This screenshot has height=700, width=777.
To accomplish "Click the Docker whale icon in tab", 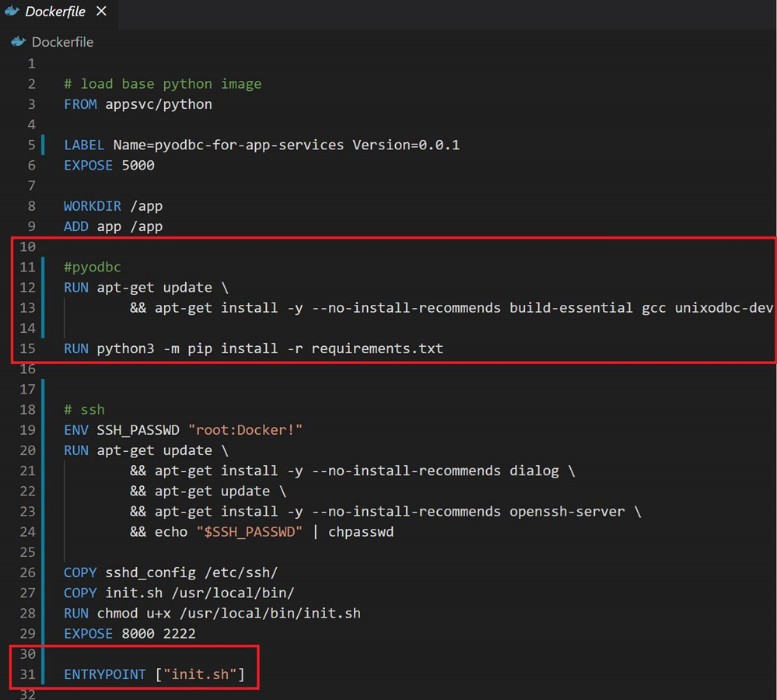I will [12, 11].
